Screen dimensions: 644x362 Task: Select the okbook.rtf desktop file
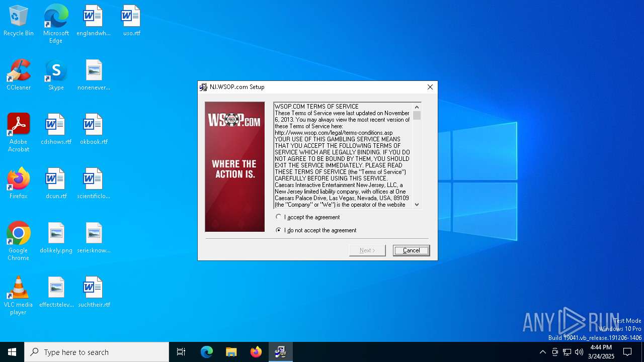[x=94, y=130]
